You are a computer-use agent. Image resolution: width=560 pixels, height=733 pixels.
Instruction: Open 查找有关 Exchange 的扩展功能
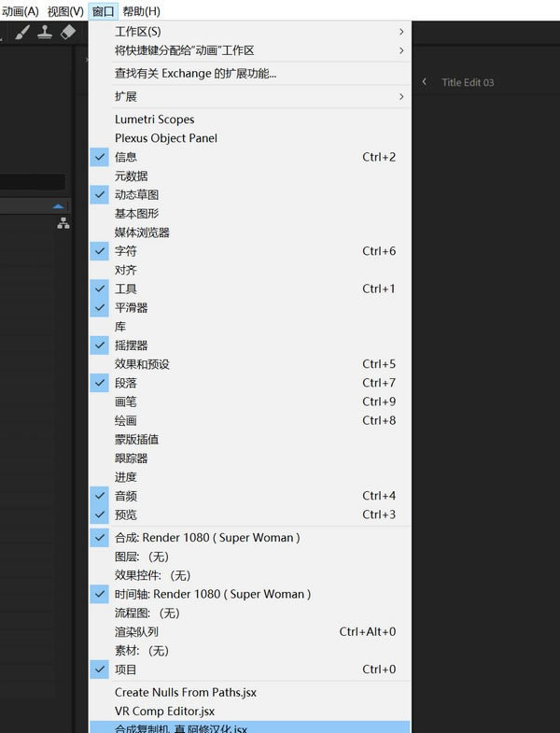(250, 74)
